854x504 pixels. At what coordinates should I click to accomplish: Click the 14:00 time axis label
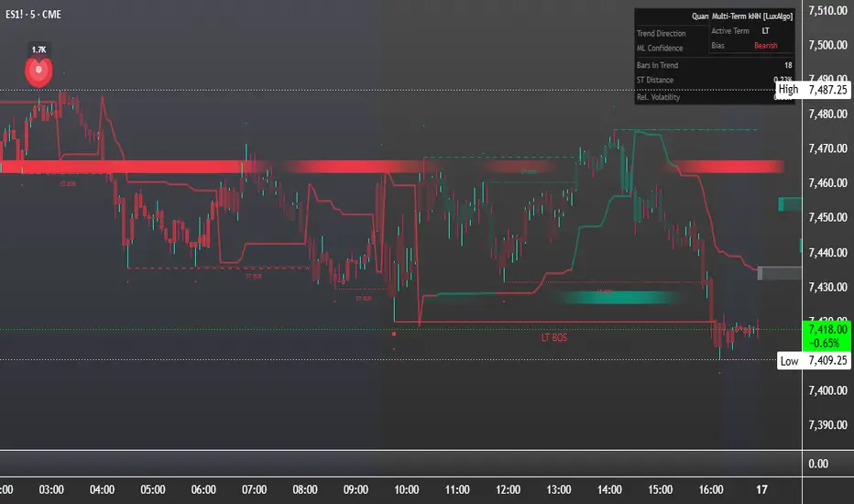609,490
